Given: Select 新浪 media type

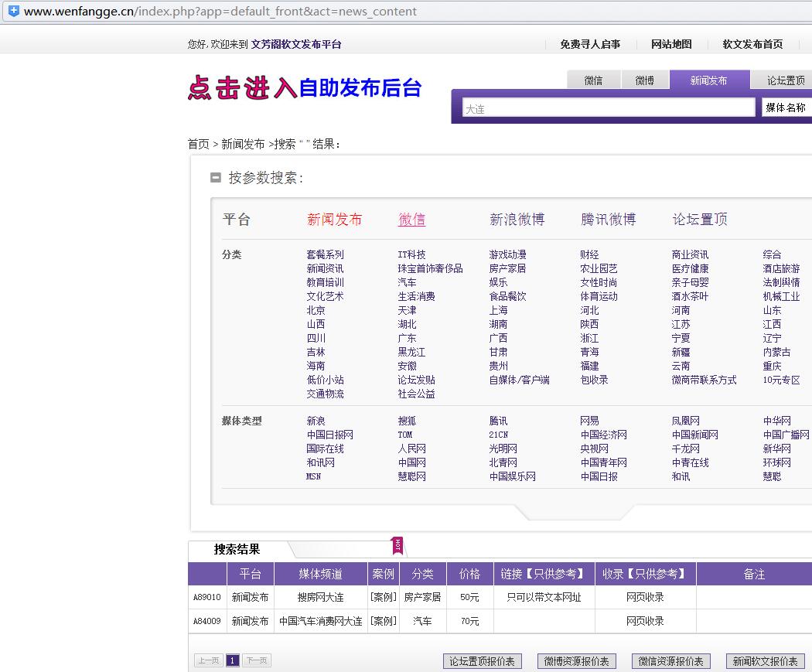Looking at the screenshot, I should 316,421.
